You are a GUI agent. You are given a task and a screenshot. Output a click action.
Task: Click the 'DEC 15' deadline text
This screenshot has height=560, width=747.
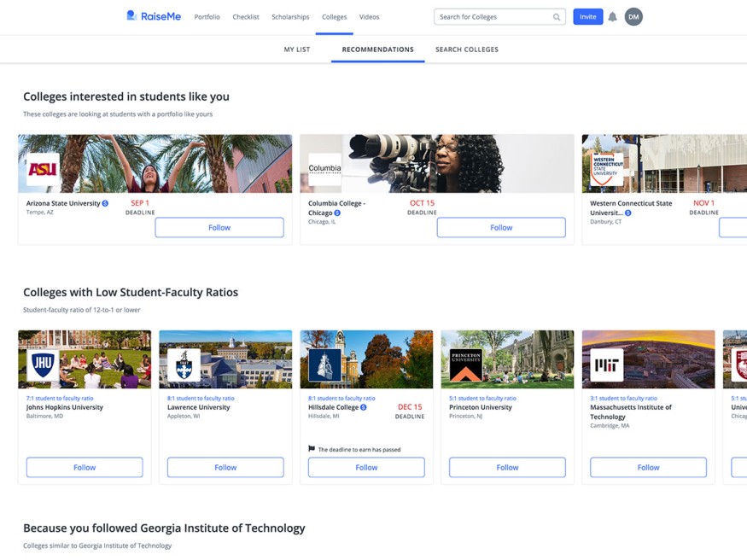coord(410,407)
